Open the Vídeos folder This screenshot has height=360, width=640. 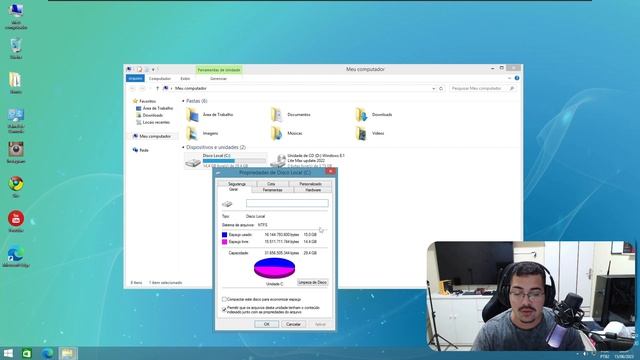[370, 133]
